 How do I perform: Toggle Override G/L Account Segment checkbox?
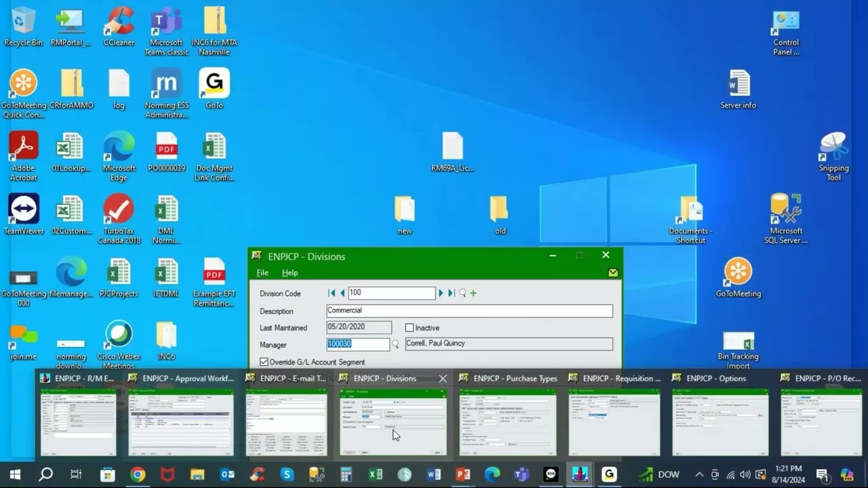264,362
